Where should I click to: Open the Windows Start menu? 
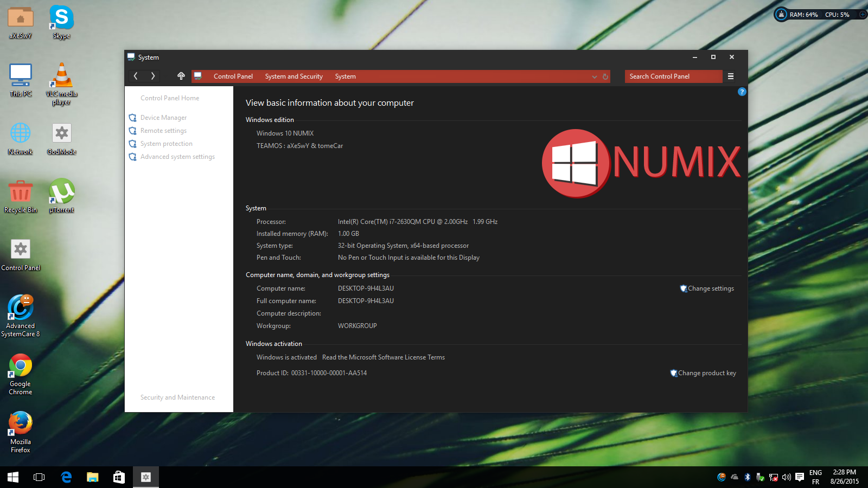(13, 477)
